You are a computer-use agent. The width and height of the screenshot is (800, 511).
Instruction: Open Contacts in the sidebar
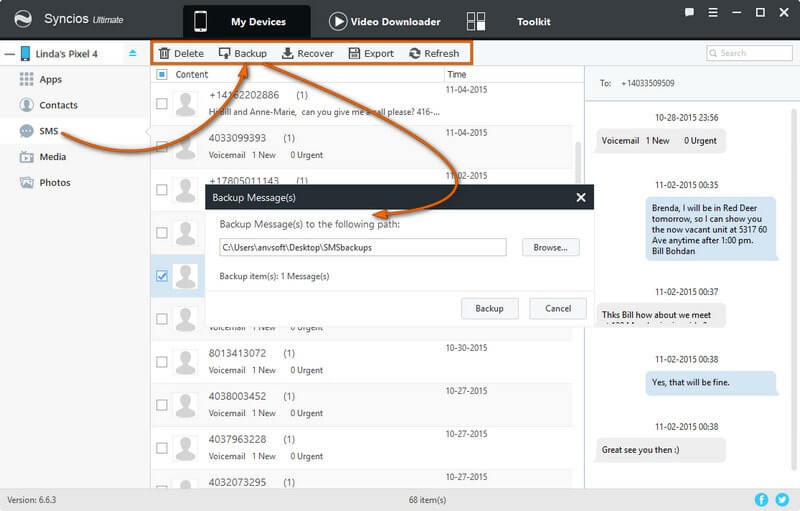coord(58,105)
